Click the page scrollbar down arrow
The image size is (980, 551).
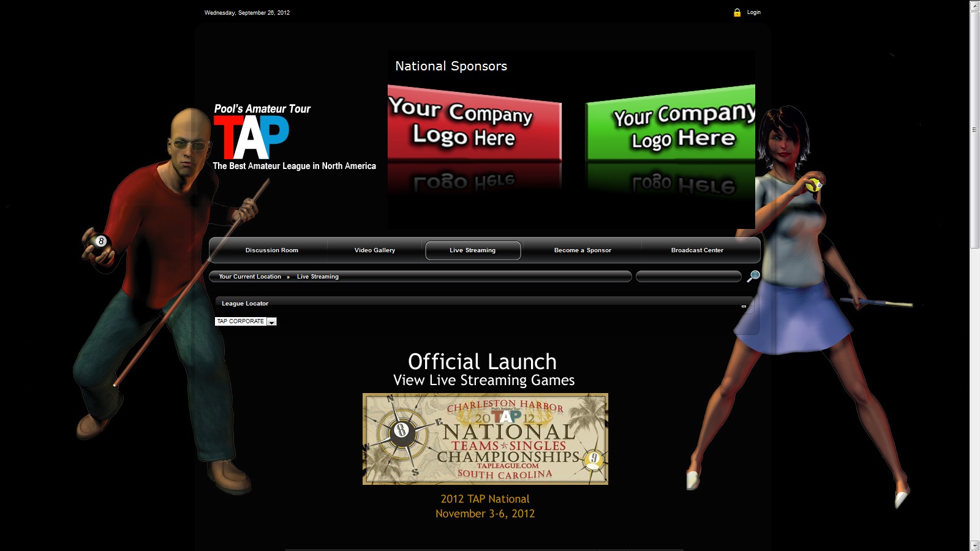tap(974, 545)
